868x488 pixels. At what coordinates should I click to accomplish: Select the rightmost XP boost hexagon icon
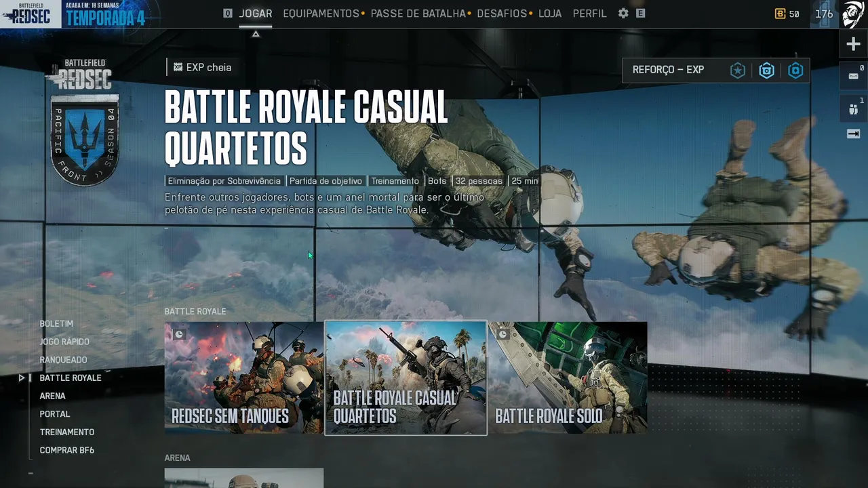pyautogui.click(x=795, y=70)
